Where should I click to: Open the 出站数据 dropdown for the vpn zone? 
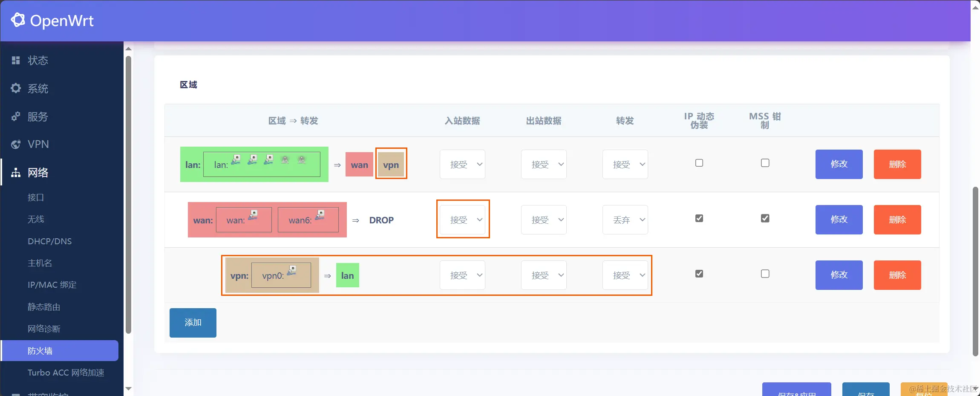pyautogui.click(x=544, y=275)
